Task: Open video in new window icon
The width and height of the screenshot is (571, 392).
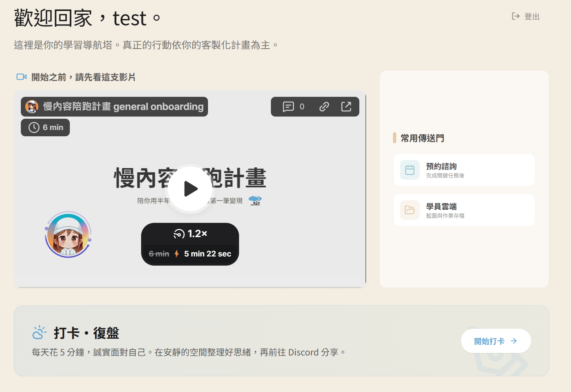Action: click(346, 107)
